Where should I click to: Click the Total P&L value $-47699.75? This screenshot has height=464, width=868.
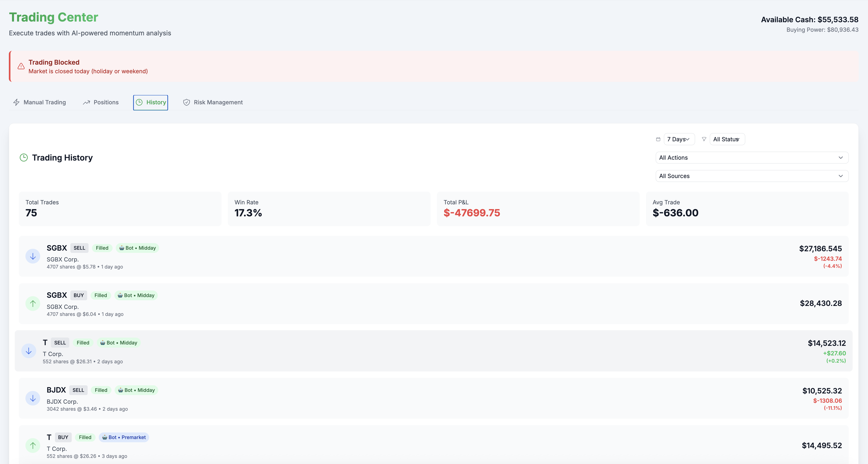[472, 213]
